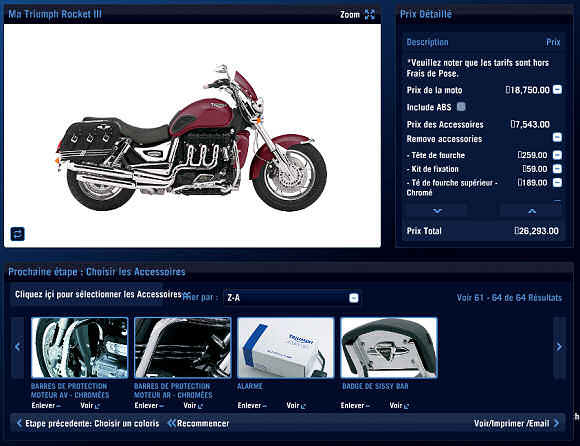Click the Remove accessories minus icon
Screen dimensions: 580x446
tap(557, 137)
